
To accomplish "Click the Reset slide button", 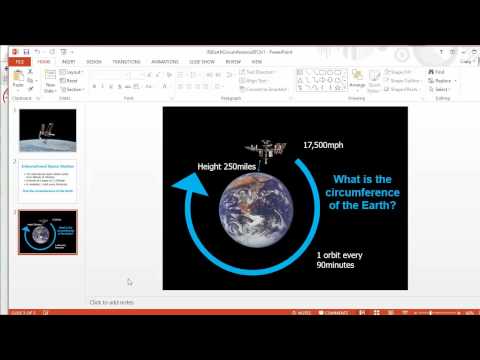I will pos(69,81).
